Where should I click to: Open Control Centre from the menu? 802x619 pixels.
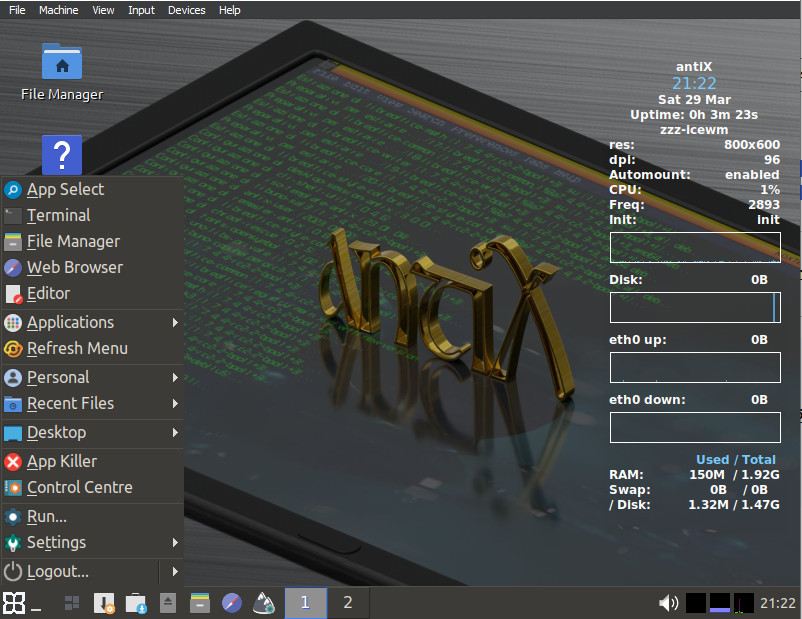click(82, 487)
